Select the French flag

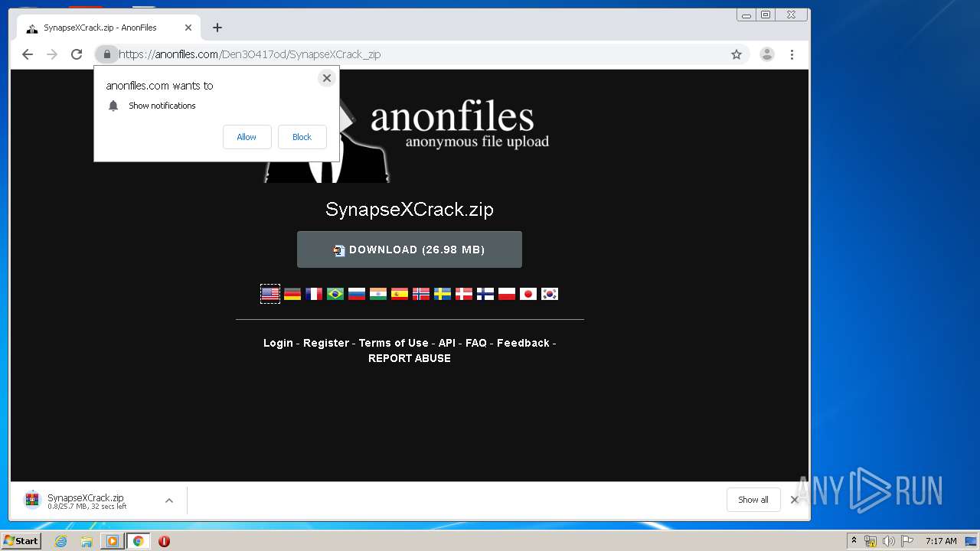[314, 294]
